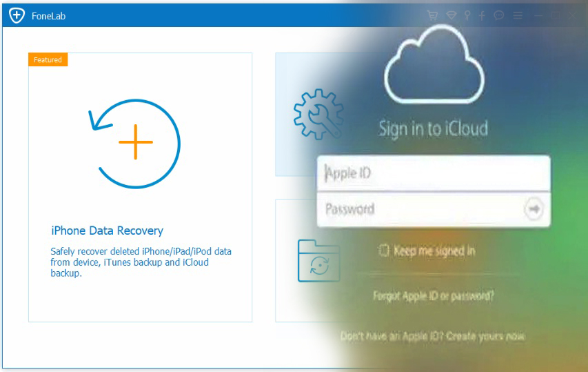
Task: Close the FoneLab window
Action: click(572, 15)
